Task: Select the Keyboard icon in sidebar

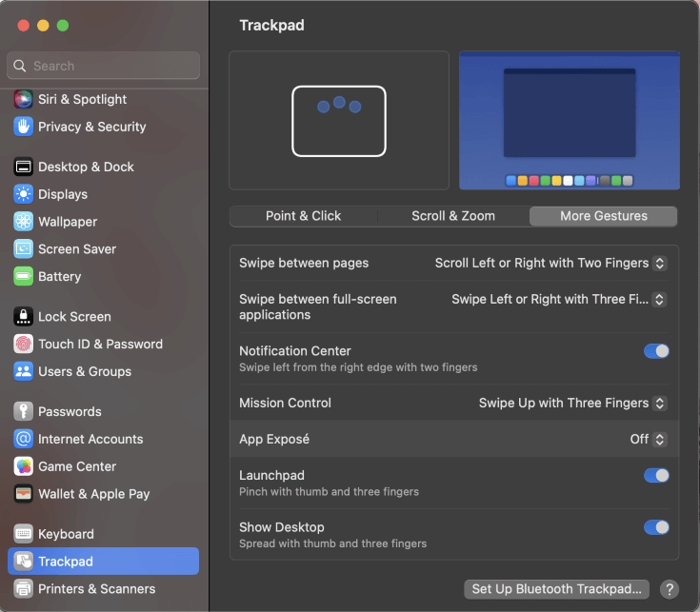Action: [24, 534]
